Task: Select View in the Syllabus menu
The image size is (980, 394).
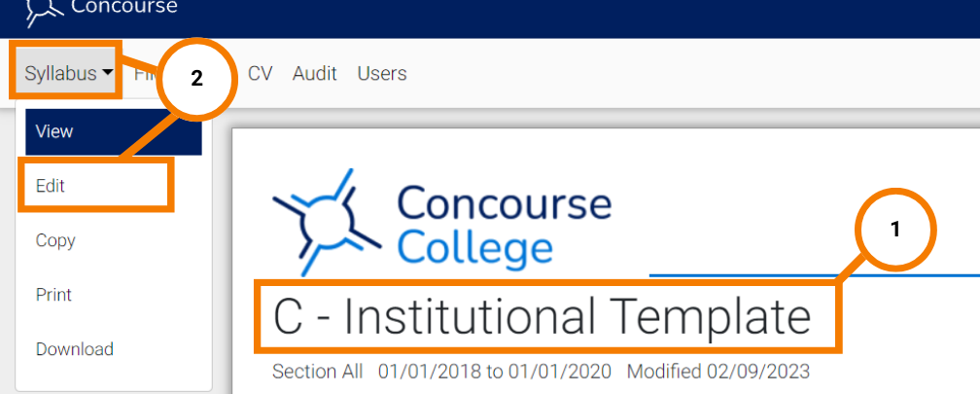Action: (x=114, y=131)
